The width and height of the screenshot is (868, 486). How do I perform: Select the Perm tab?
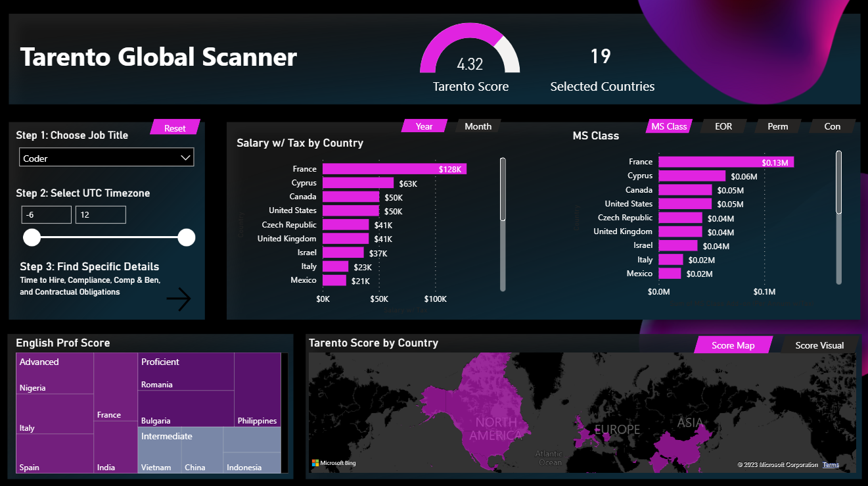point(777,126)
